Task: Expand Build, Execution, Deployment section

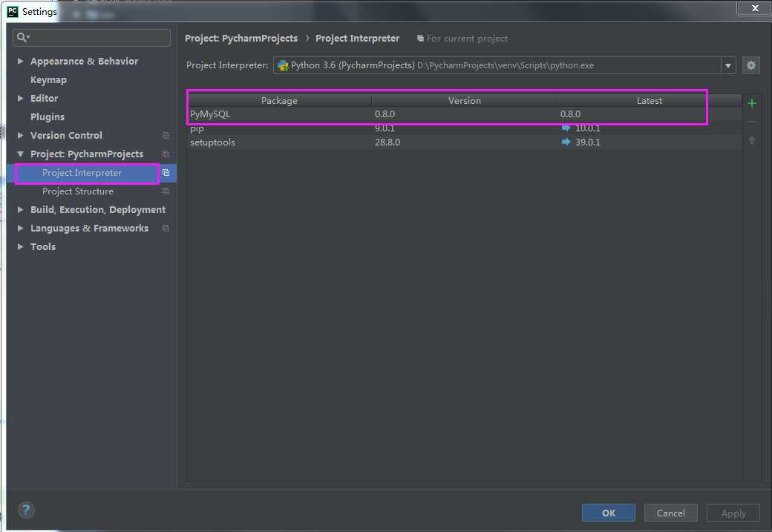Action: [20, 210]
